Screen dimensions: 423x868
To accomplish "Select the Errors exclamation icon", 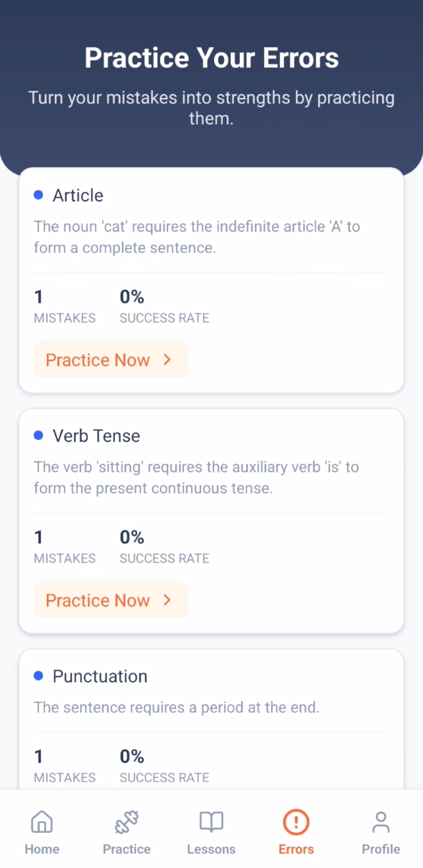I will [x=296, y=821].
